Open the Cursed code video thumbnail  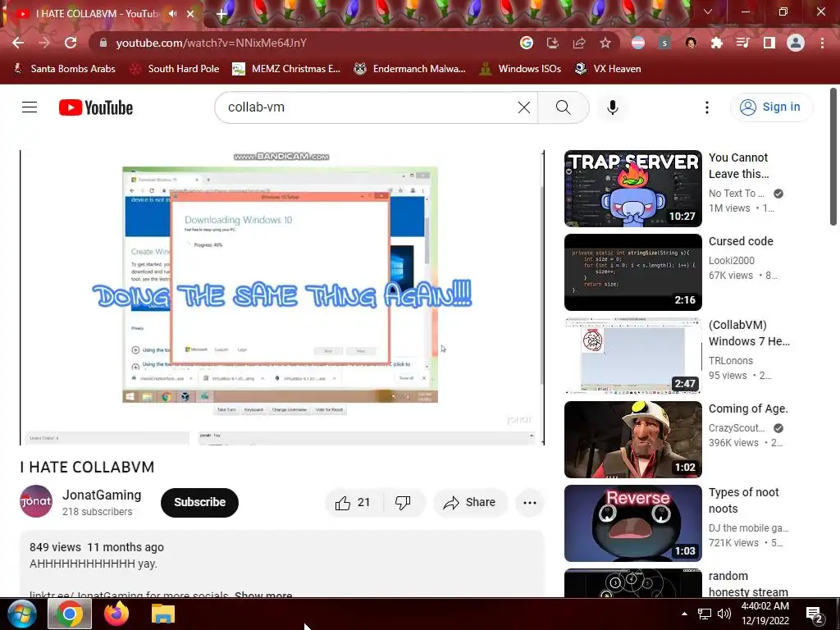[x=632, y=272]
